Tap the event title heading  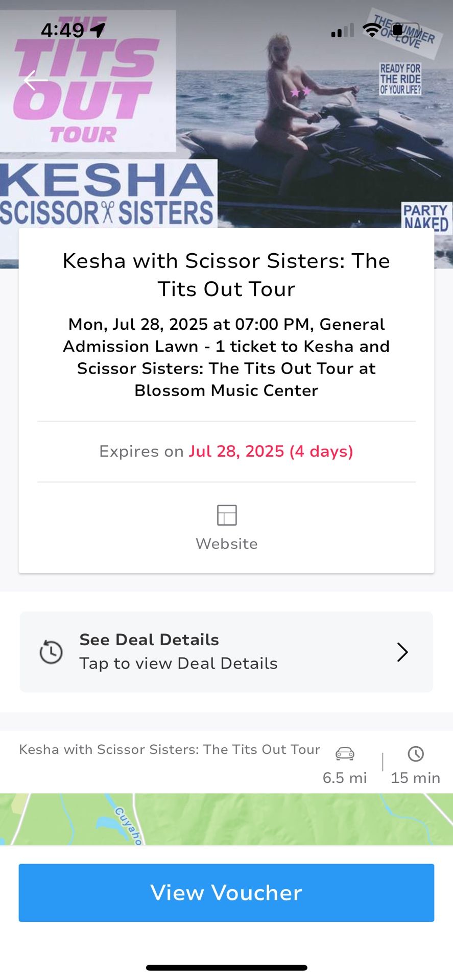(226, 275)
